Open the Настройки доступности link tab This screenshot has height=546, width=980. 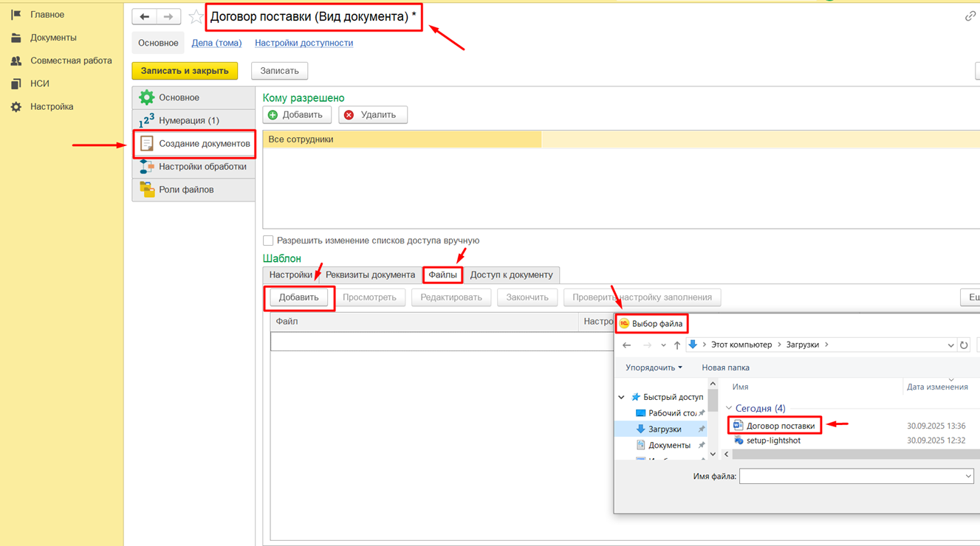(x=304, y=43)
